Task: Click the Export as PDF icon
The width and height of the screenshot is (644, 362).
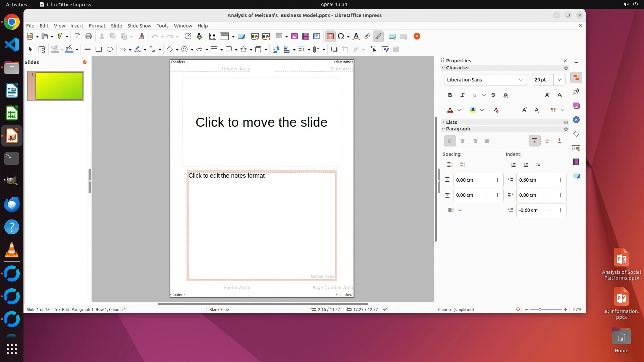Action: tap(77, 37)
